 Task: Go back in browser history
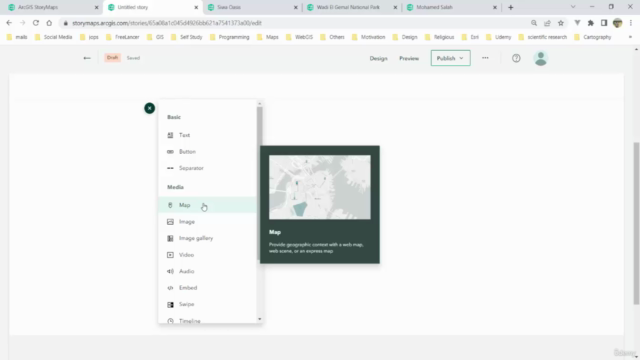point(9,23)
